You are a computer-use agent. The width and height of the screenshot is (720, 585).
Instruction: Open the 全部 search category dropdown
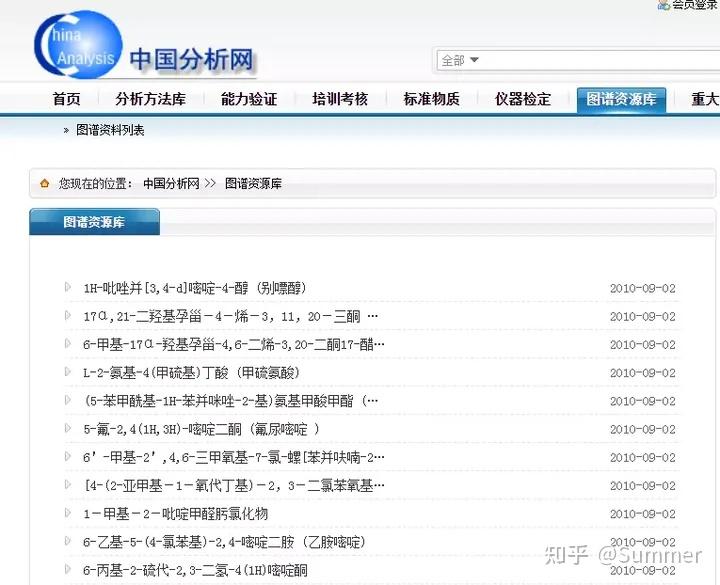pos(460,60)
